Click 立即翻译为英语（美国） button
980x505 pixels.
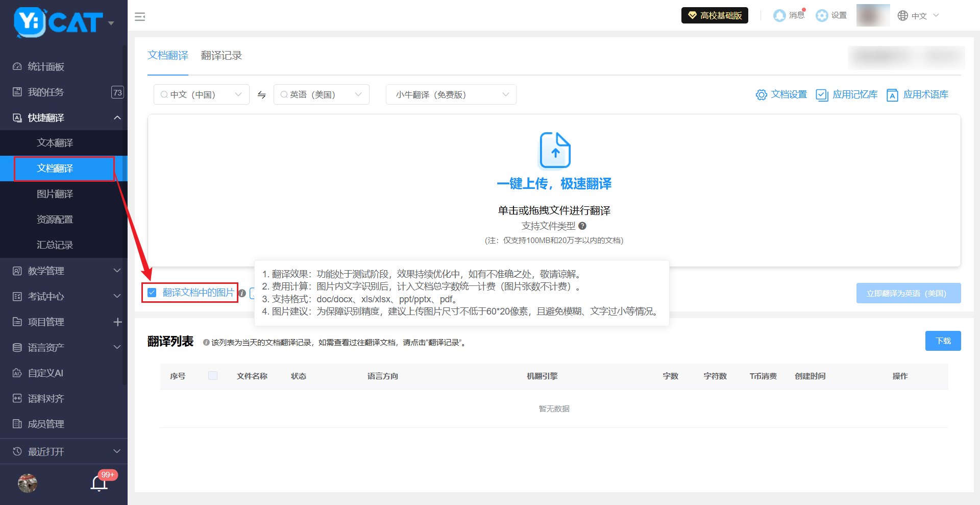tap(908, 293)
